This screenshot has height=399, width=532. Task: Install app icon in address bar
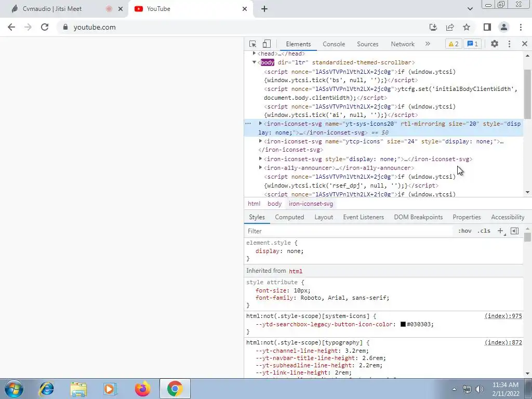pos(433,27)
